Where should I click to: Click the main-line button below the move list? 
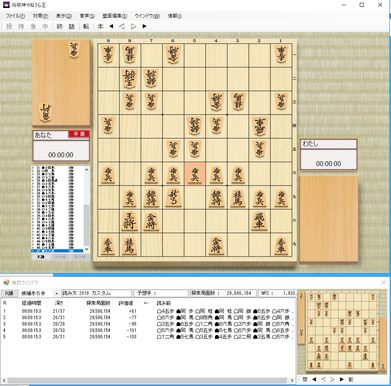[x=40, y=257]
